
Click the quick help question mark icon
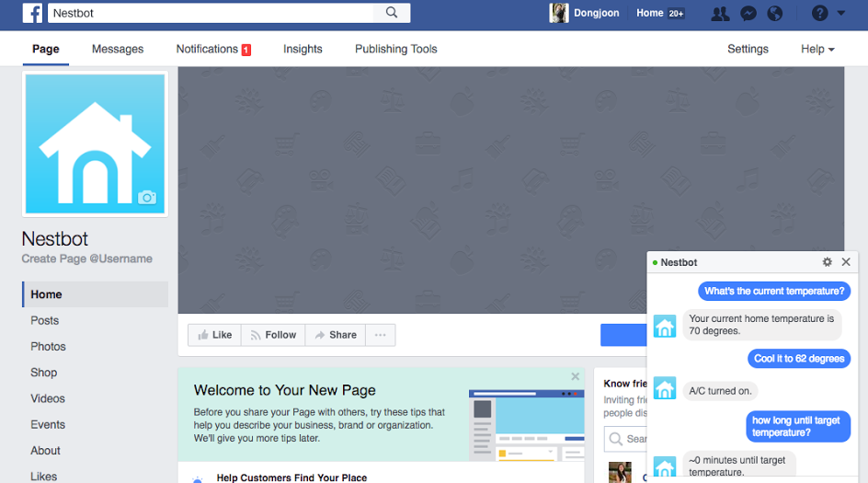point(820,13)
